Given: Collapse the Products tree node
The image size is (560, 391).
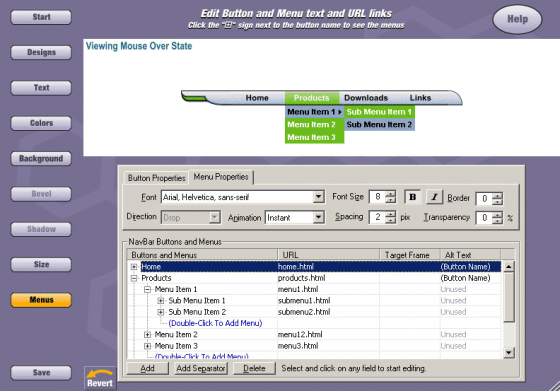Looking at the screenshot, I should pyautogui.click(x=134, y=278).
